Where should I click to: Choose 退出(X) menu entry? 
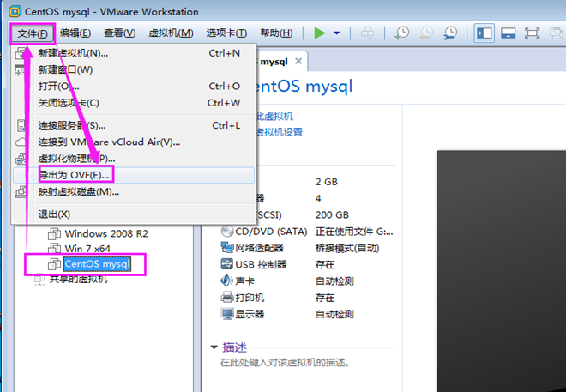click(135, 214)
